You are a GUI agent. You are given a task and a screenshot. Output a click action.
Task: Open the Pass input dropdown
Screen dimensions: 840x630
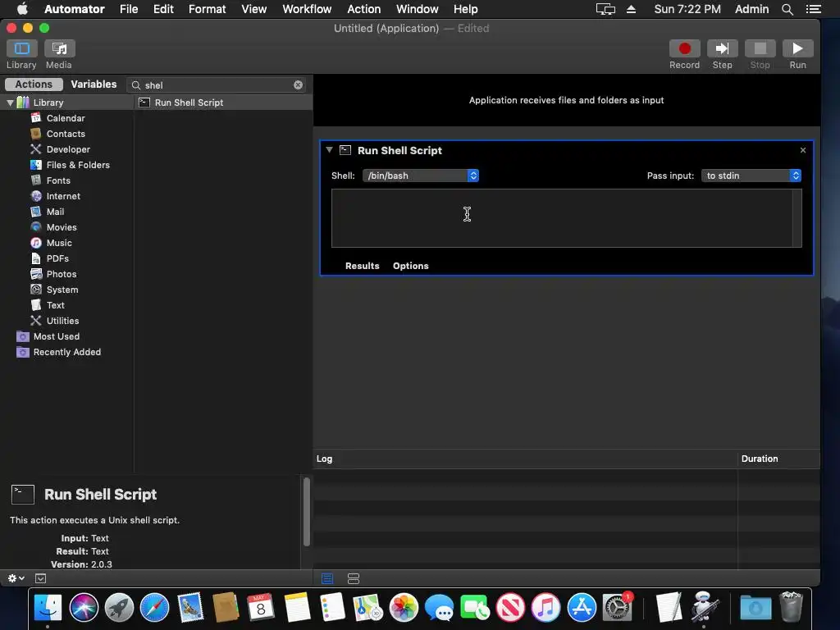(751, 176)
